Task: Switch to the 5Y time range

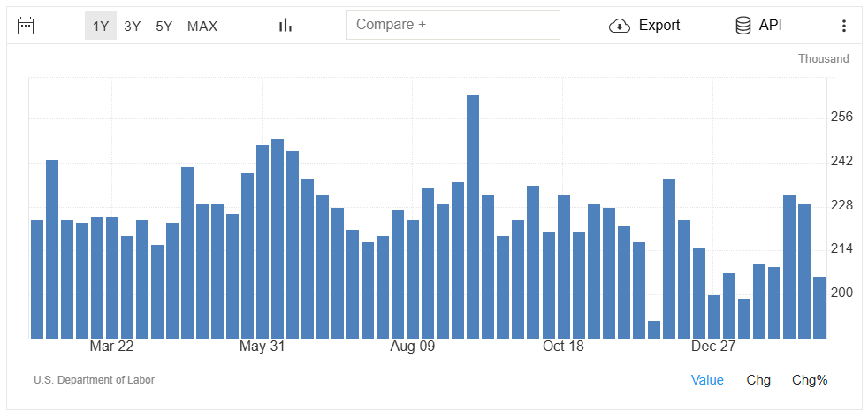Action: click(164, 26)
